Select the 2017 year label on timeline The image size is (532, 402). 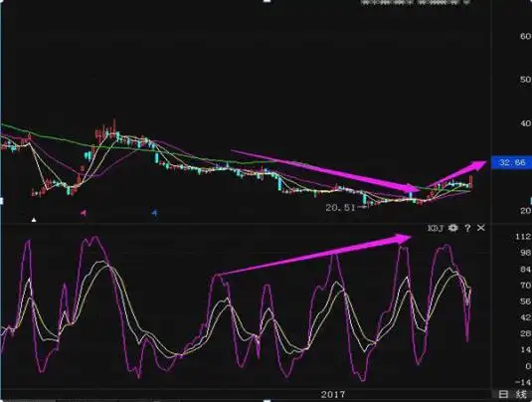pos(333,394)
